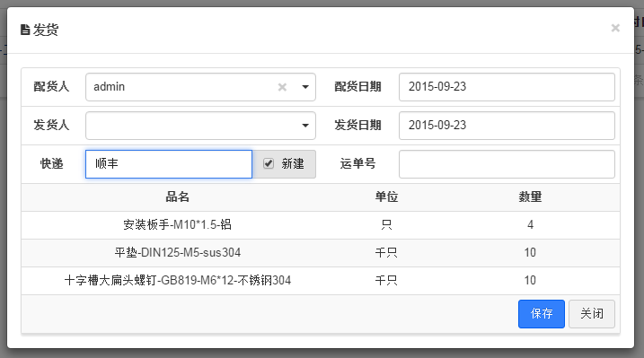
Task: Click unit 只 in the 安装板手 row
Action: (x=386, y=224)
